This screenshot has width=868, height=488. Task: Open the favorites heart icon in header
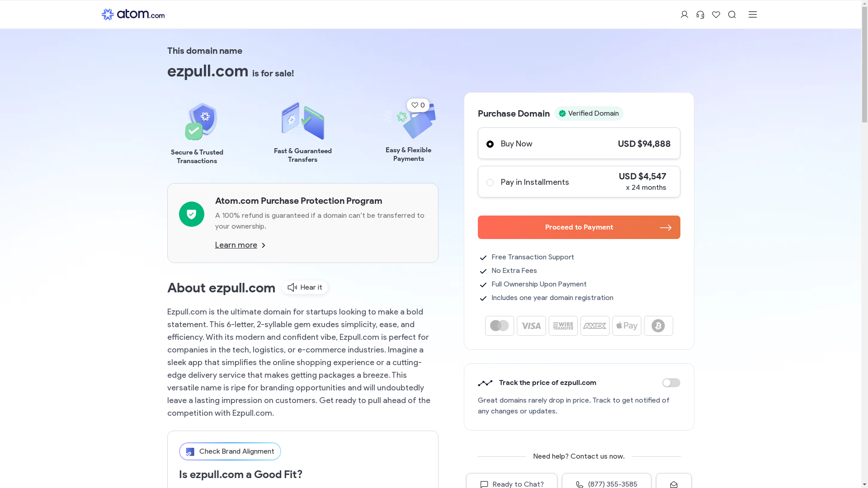(x=716, y=14)
